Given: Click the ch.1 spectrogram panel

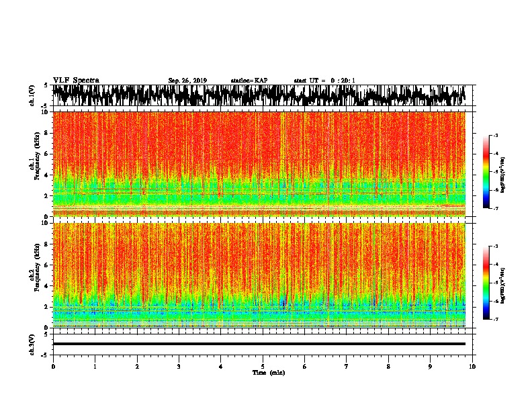Looking at the screenshot, I should point(259,164).
